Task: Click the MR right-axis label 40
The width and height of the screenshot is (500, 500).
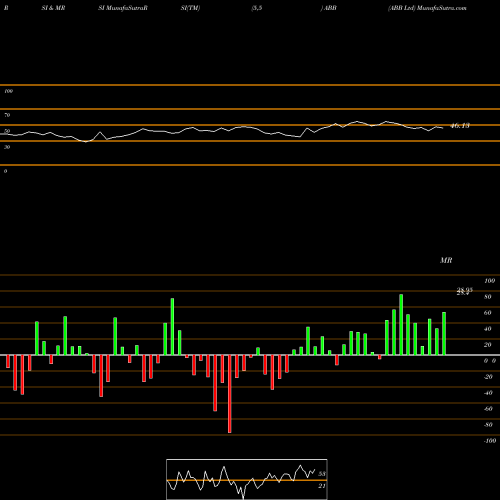Action: pos(487,329)
